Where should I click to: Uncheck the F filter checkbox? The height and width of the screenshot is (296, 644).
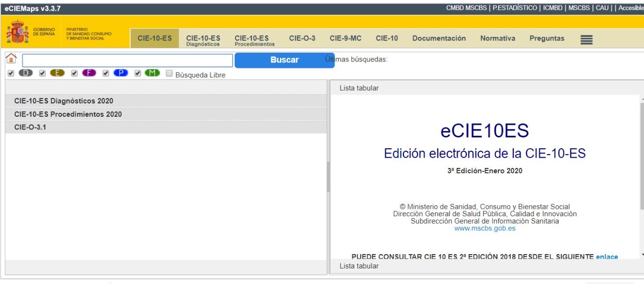coord(75,73)
